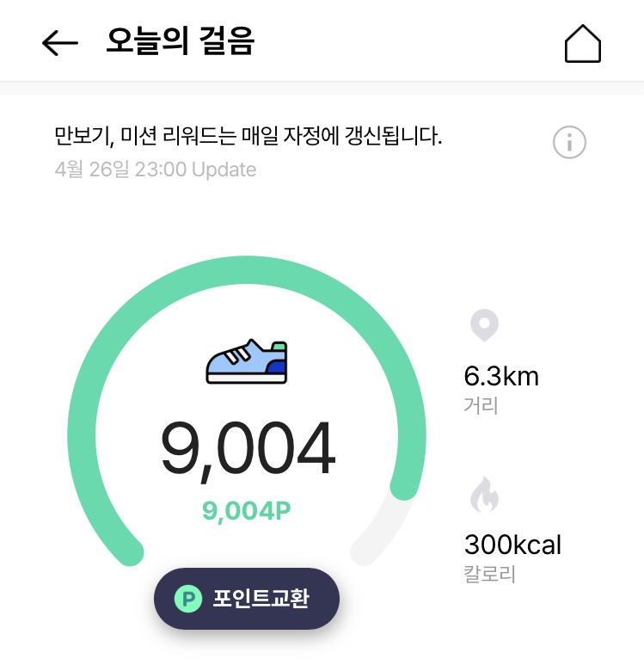Tap the green P coin icon
644x665 pixels.
pyautogui.click(x=187, y=599)
